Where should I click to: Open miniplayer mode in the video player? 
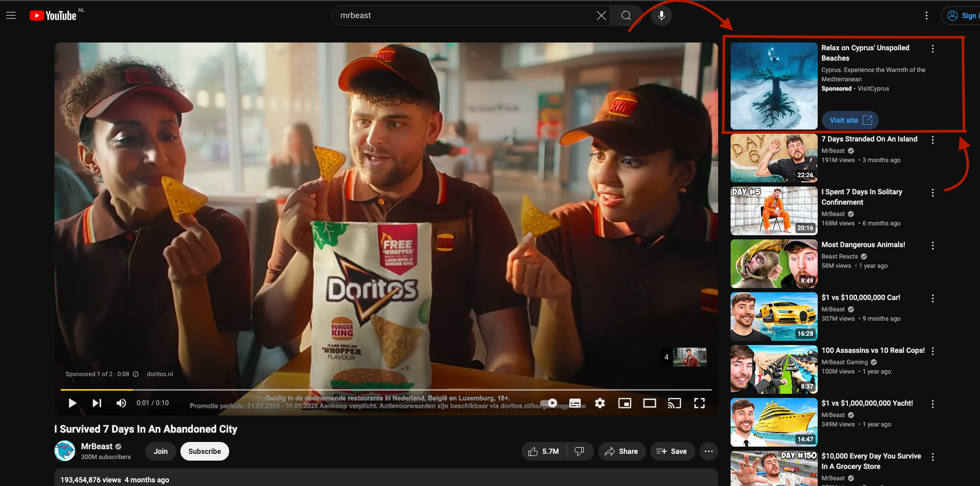[x=625, y=403]
